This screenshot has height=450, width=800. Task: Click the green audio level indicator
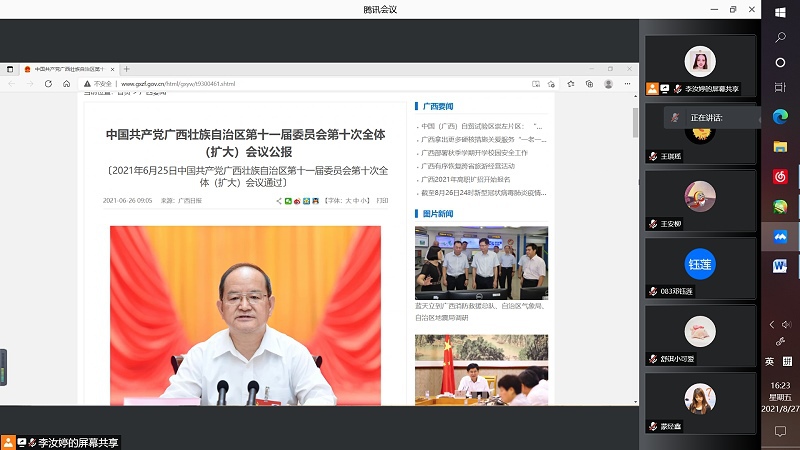[3, 367]
